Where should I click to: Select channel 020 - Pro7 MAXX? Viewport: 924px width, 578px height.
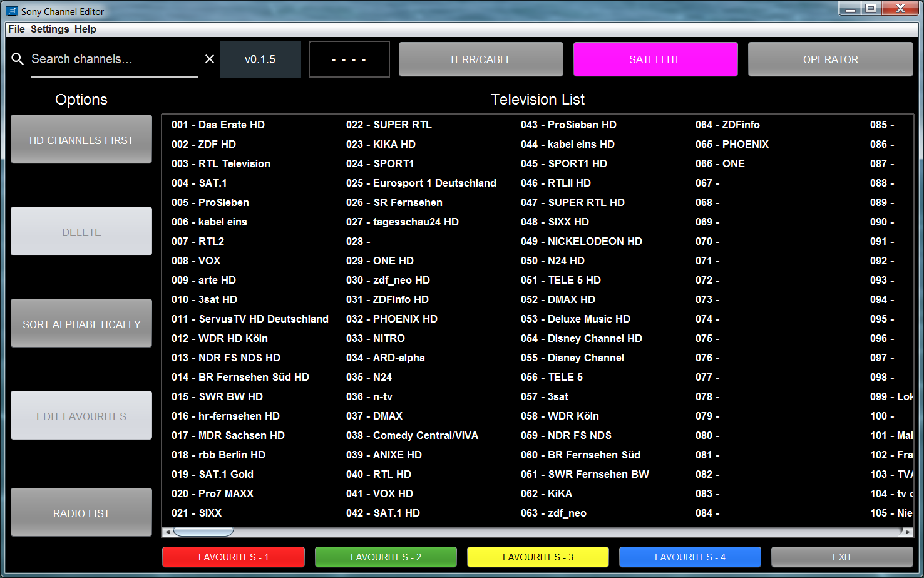point(212,493)
